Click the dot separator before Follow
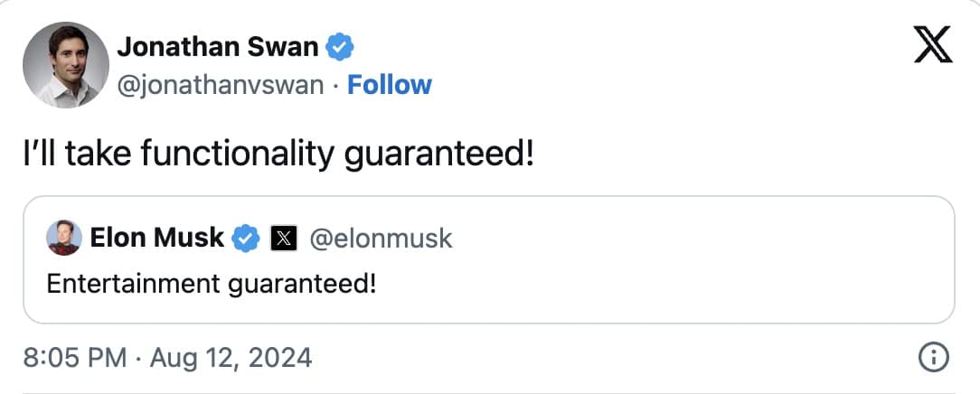The width and height of the screenshot is (980, 394). click(x=335, y=85)
